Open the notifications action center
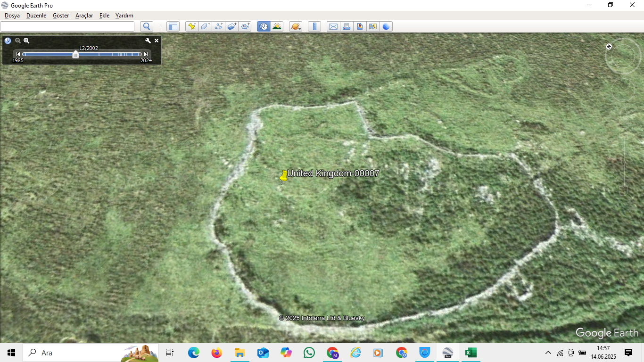Viewport: 644px width, 362px height. click(628, 353)
